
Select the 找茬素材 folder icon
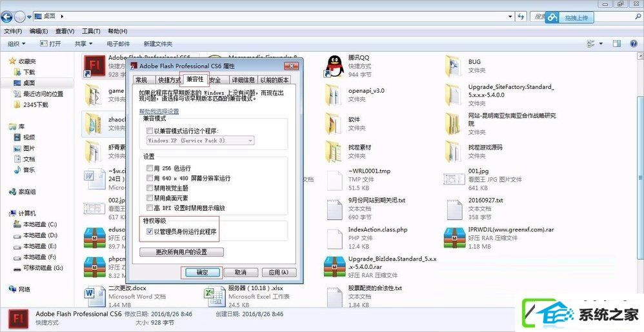click(333, 151)
